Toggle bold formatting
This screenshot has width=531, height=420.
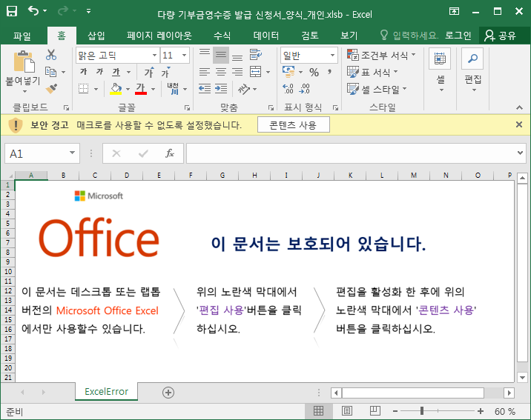pos(84,72)
